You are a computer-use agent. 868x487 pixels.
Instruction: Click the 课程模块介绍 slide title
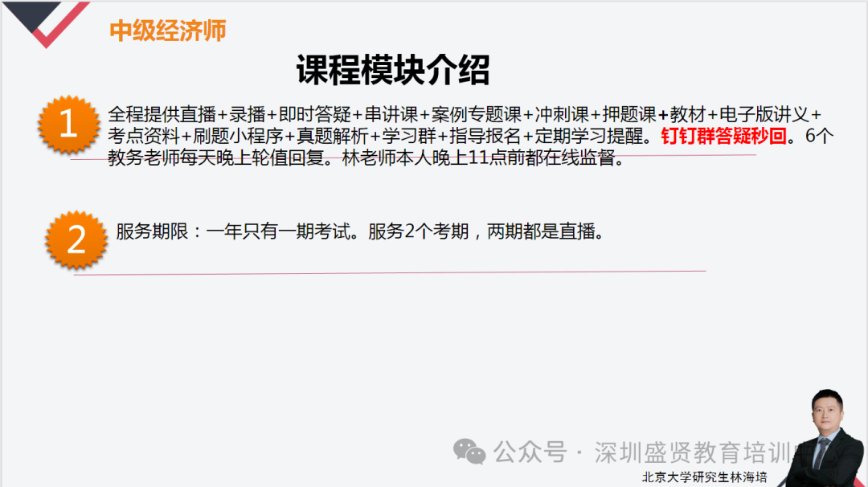click(393, 70)
